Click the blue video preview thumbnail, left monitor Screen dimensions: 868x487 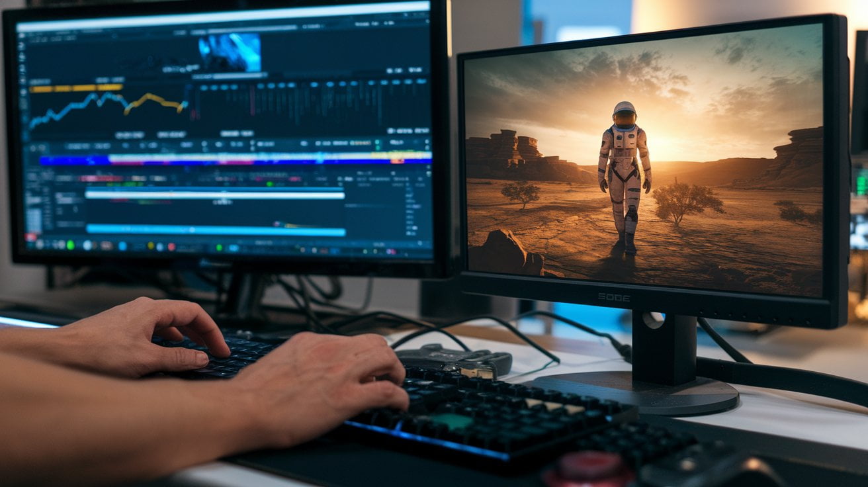click(x=230, y=52)
